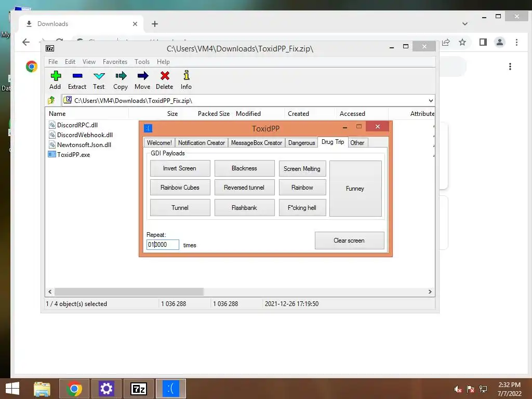Click the Rainbow button
532x399 pixels.
coord(302,187)
